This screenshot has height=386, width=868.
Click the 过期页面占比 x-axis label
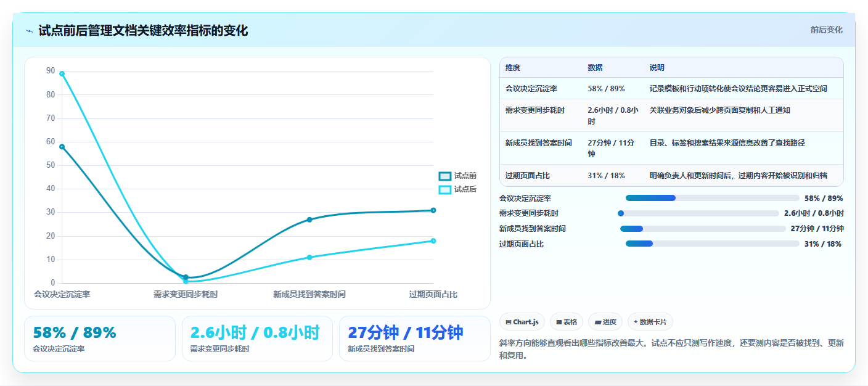[433, 295]
